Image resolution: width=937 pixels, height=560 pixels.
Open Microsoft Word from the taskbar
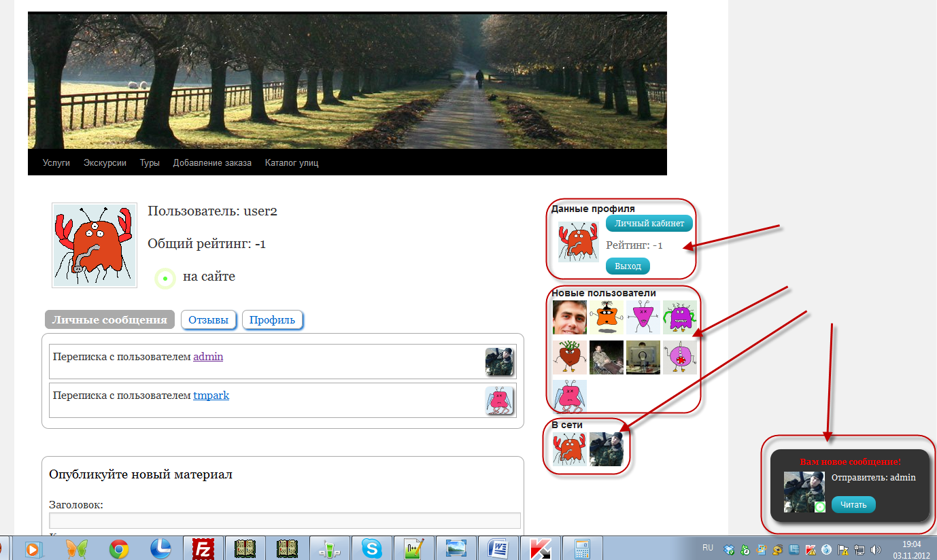pos(498,548)
